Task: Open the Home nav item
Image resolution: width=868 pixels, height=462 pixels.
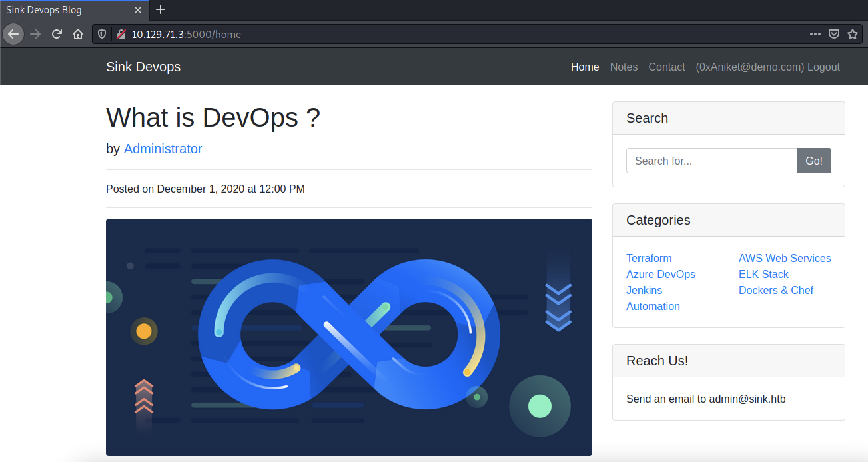Action: point(585,67)
